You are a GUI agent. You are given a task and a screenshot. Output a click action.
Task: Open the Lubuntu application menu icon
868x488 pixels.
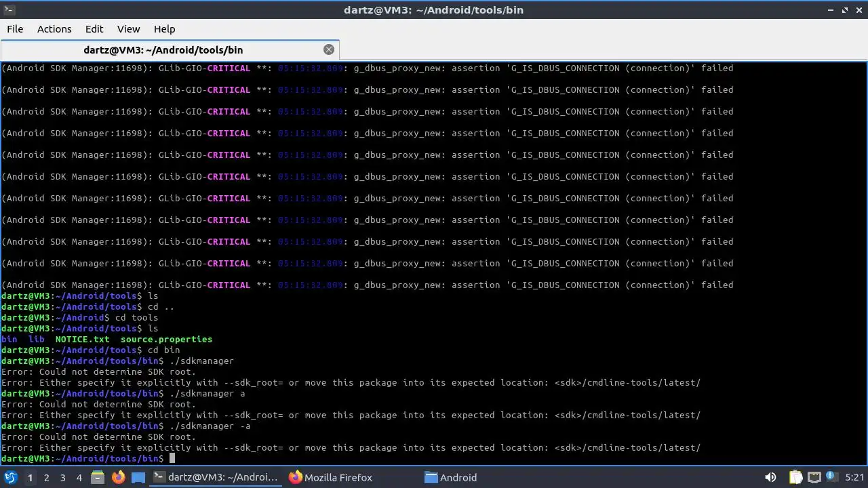[x=10, y=477]
